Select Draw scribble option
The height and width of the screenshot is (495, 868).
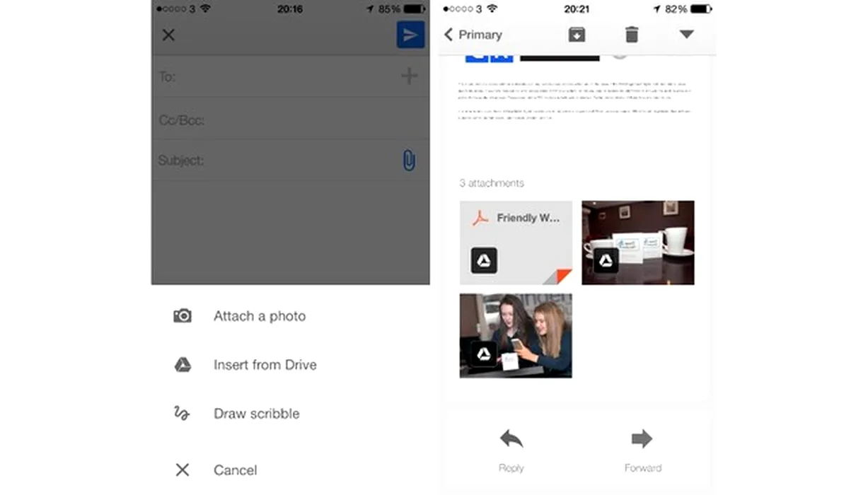click(x=256, y=414)
